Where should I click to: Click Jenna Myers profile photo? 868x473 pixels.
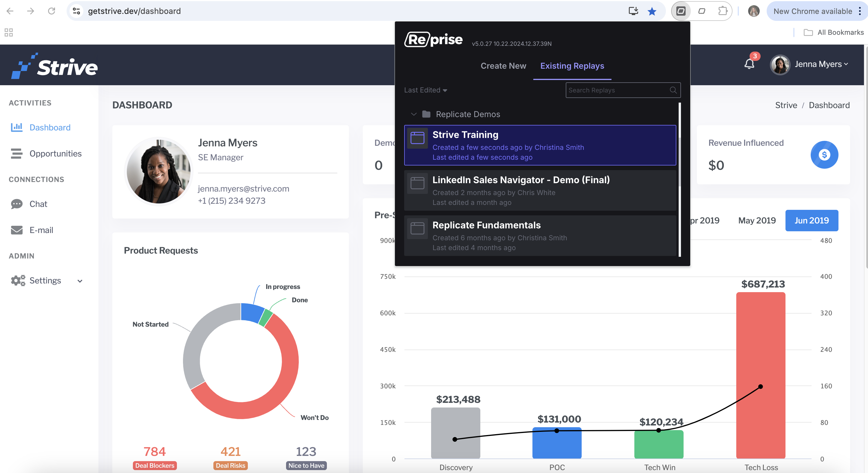158,171
